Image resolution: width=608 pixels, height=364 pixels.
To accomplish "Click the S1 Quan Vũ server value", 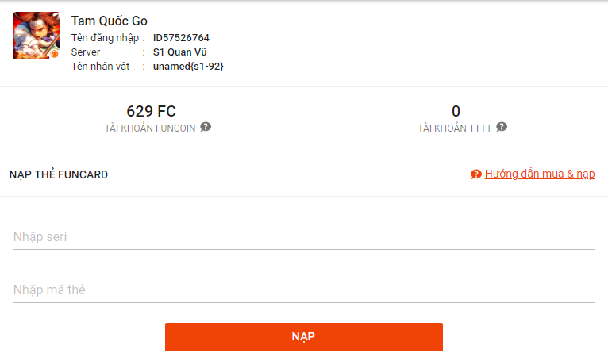I will tap(180, 52).
